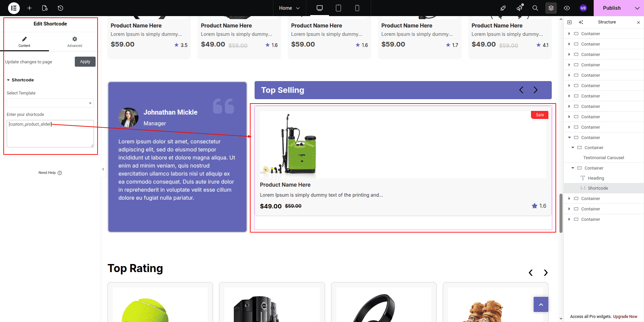Image resolution: width=644 pixels, height=322 pixels.
Task: Click the shortcode text input field
Action: click(50, 134)
